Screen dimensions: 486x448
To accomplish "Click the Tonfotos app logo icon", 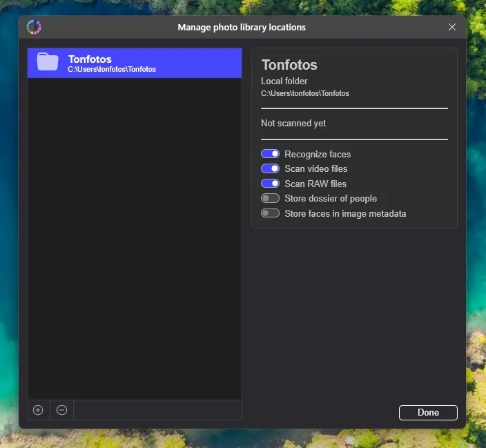I will [34, 28].
